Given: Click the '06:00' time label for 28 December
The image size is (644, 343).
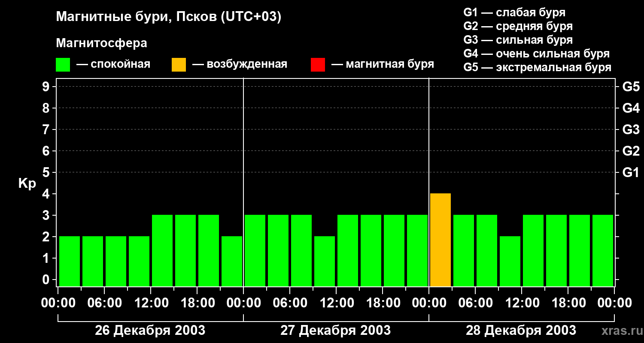Looking at the screenshot, I should coord(475,303).
